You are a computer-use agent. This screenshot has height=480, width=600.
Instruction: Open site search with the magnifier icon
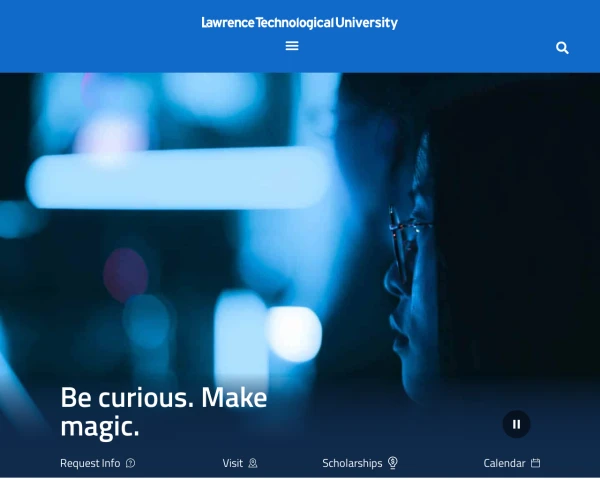[562, 48]
